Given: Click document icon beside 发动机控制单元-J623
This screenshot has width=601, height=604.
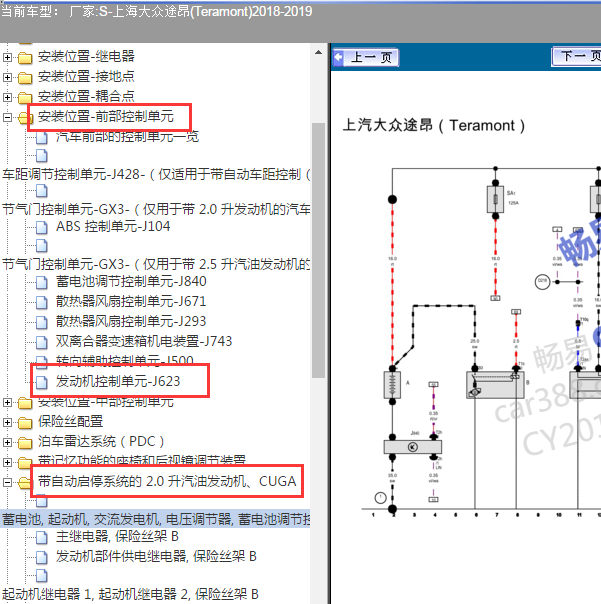Looking at the screenshot, I should click(42, 383).
